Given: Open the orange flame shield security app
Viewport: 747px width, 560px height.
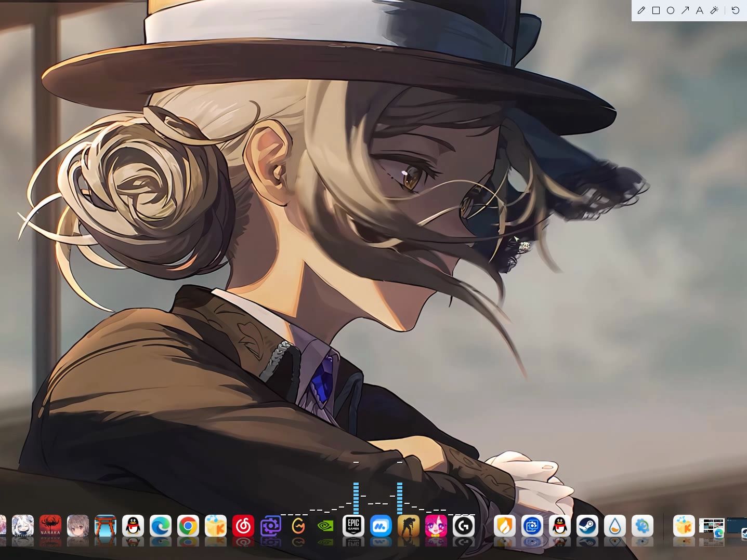Looking at the screenshot, I should 504,526.
